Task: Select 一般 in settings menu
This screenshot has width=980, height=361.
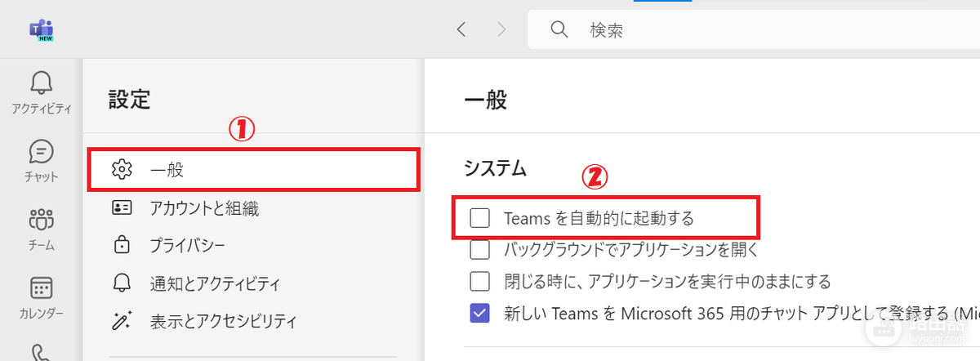Action: pyautogui.click(x=255, y=170)
